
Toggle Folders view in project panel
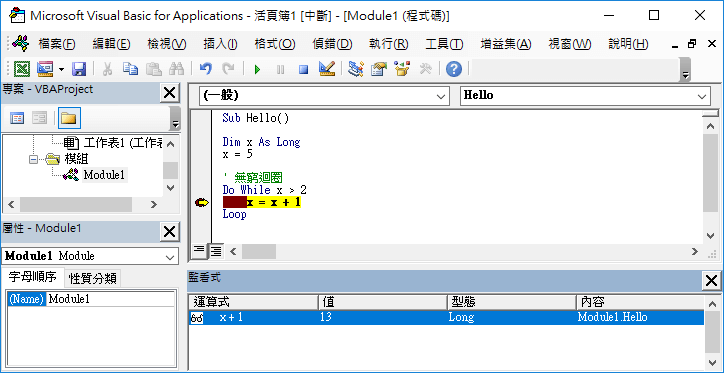pos(69,118)
